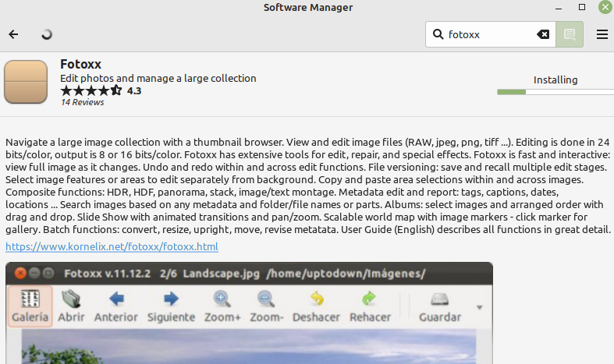Open the 14 Reviews link
Image resolution: width=614 pixels, height=364 pixels.
pyautogui.click(x=82, y=102)
